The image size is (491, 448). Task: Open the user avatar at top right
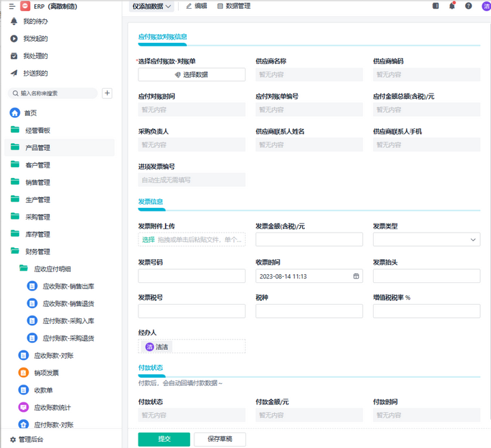(x=486, y=6)
